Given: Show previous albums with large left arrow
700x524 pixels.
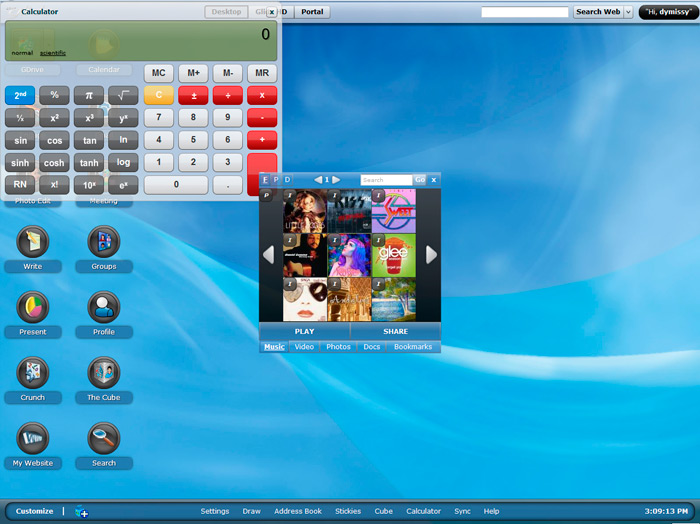Looking at the screenshot, I should point(268,255).
